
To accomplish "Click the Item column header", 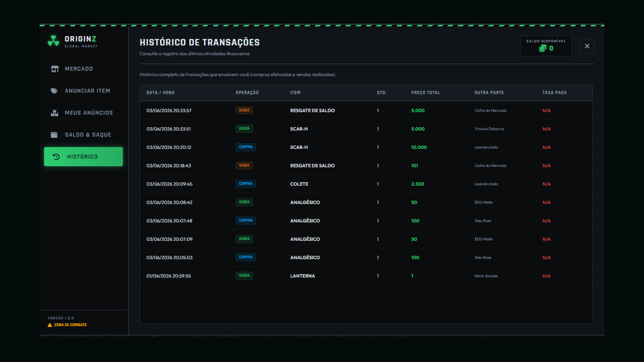I will click(295, 93).
